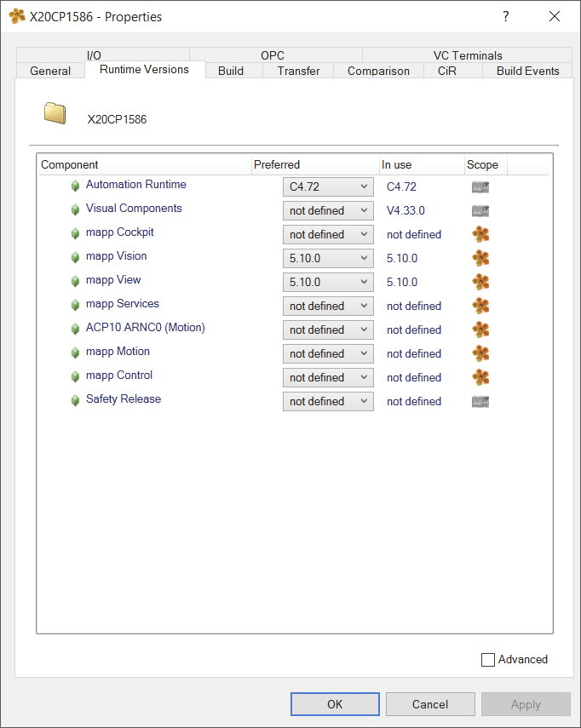Click the Component column header
581x728 pixels.
click(145, 165)
